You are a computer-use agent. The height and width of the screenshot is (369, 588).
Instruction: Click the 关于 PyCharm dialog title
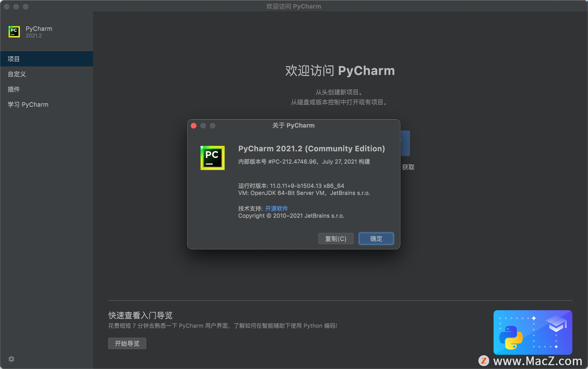click(293, 125)
